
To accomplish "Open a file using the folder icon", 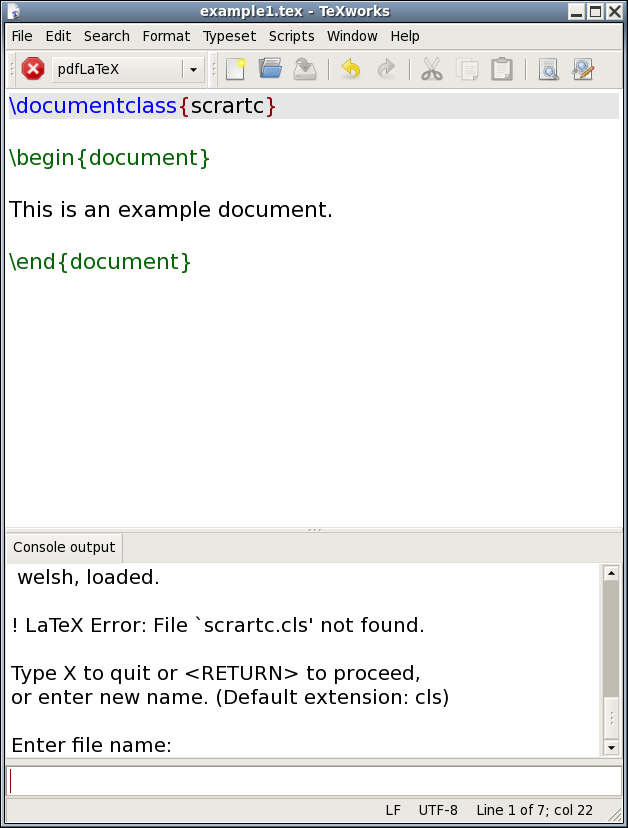I will 270,69.
